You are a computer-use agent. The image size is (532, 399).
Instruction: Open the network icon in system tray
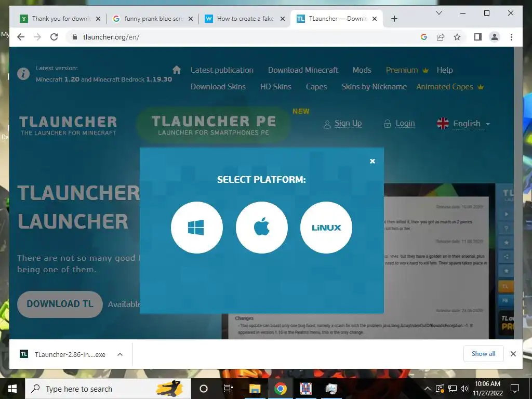point(452,389)
